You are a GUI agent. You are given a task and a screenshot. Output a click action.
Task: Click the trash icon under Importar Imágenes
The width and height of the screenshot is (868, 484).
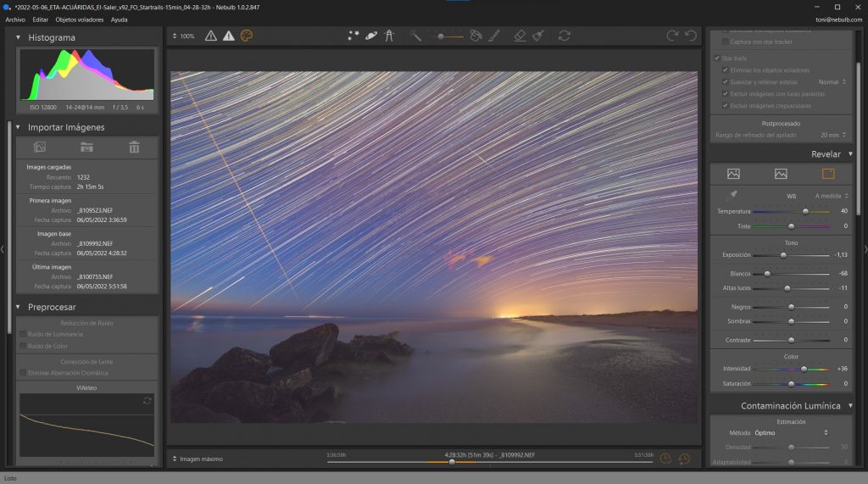point(134,147)
